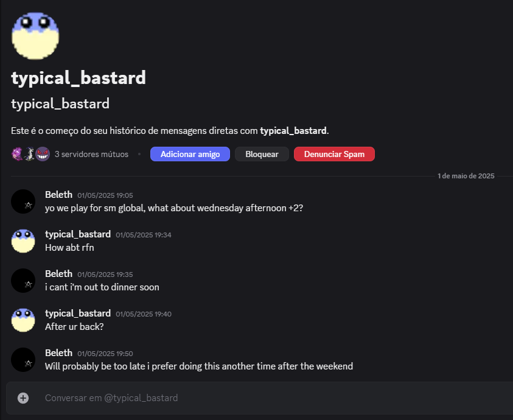The height and width of the screenshot is (420, 513).
Task: Click Beleth's avatar beside "Will probably be too late"
Action: [23, 360]
